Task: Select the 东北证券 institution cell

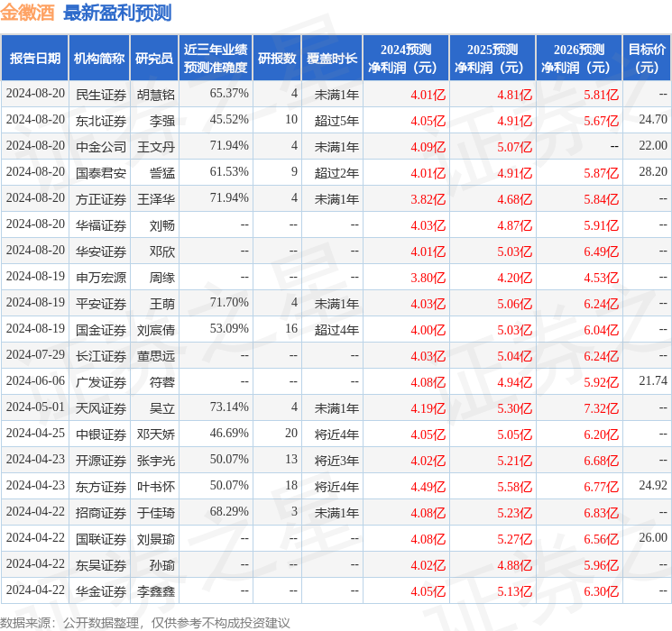Action: [x=101, y=121]
